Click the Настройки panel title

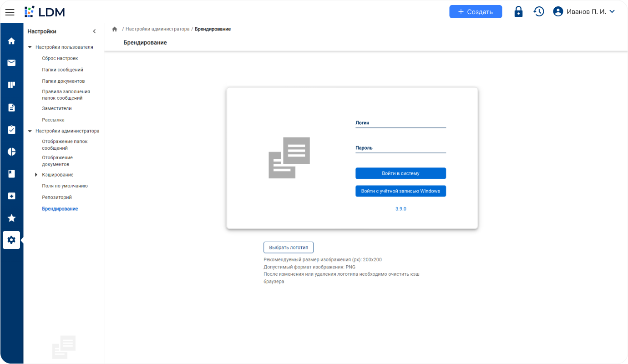tap(42, 31)
